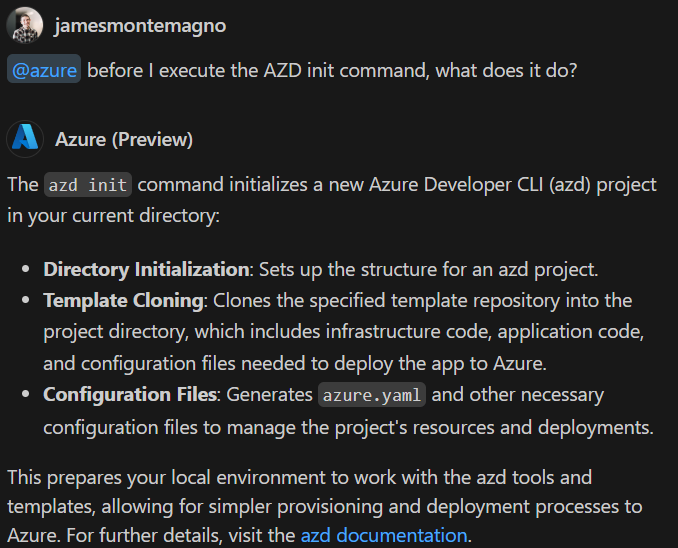Open the azd documentation link
The height and width of the screenshot is (548, 678).
pos(383,535)
